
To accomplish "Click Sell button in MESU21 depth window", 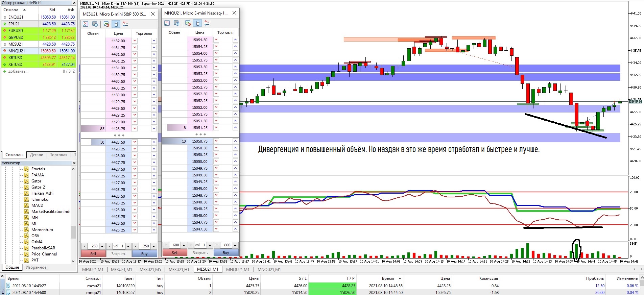I will pos(93,254).
